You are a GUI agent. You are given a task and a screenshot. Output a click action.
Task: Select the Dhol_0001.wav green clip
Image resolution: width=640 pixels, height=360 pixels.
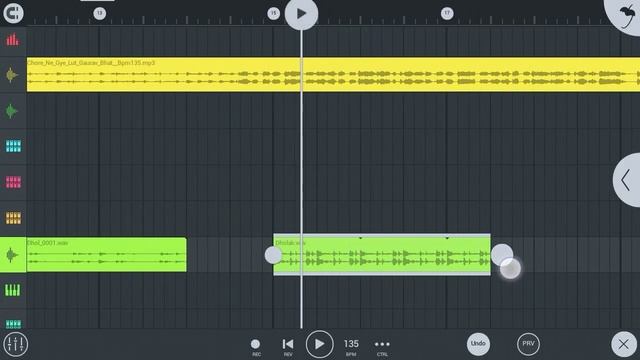pos(107,255)
